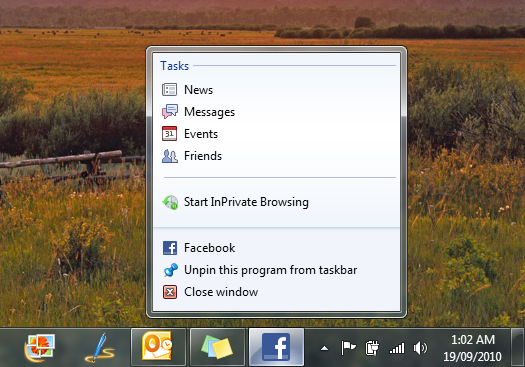The width and height of the screenshot is (525, 367).
Task: Select Events in the jump list
Action: point(276,134)
